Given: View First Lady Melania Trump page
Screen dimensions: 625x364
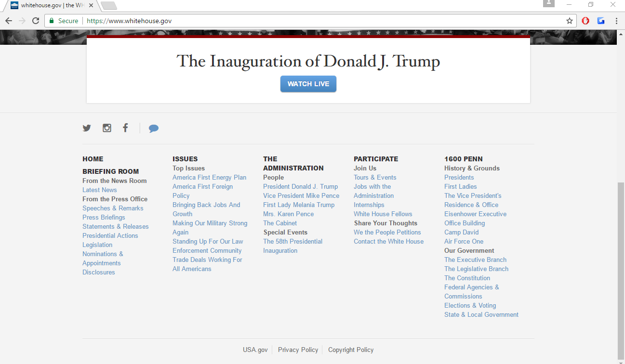Looking at the screenshot, I should coord(299,205).
